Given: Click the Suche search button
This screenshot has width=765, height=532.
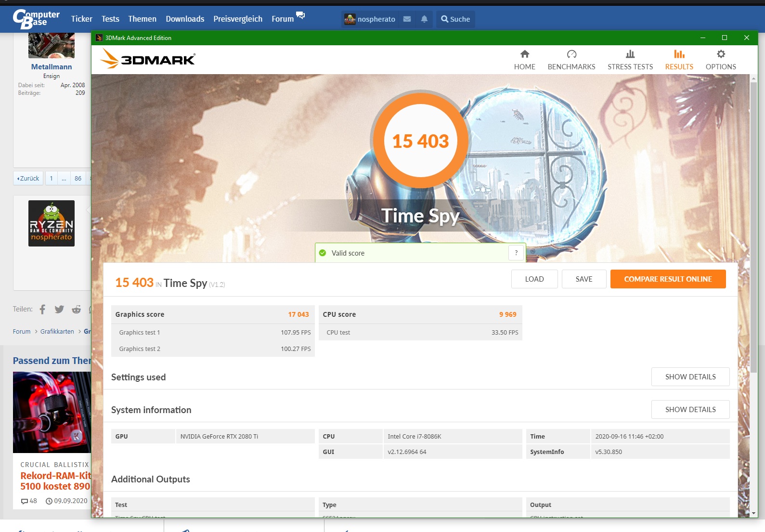Looking at the screenshot, I should 455,19.
